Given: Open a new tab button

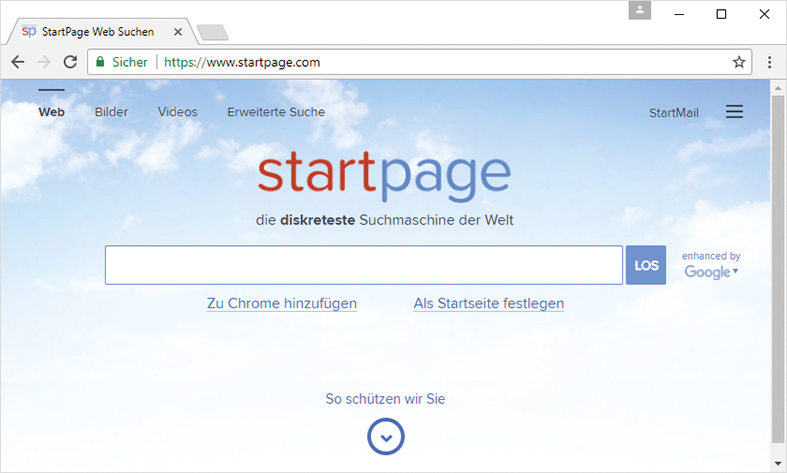Looking at the screenshot, I should (x=213, y=32).
